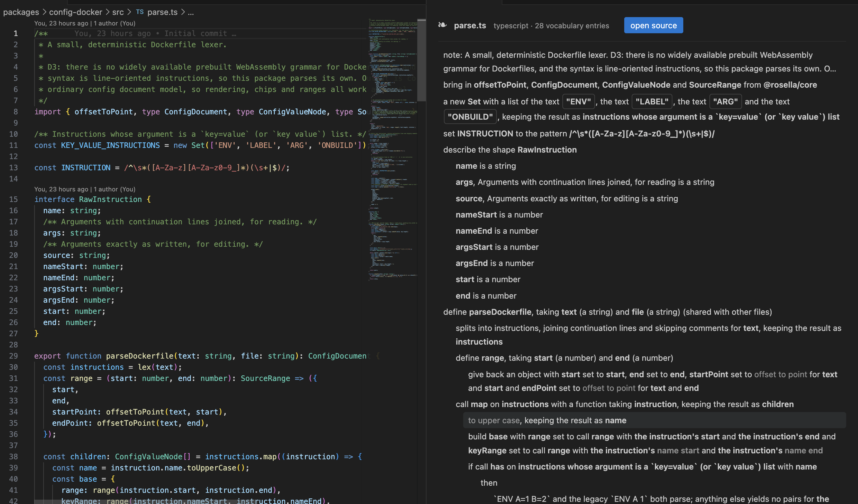
Task: Open the 'packages' breadcrumb segment
Action: (21, 12)
